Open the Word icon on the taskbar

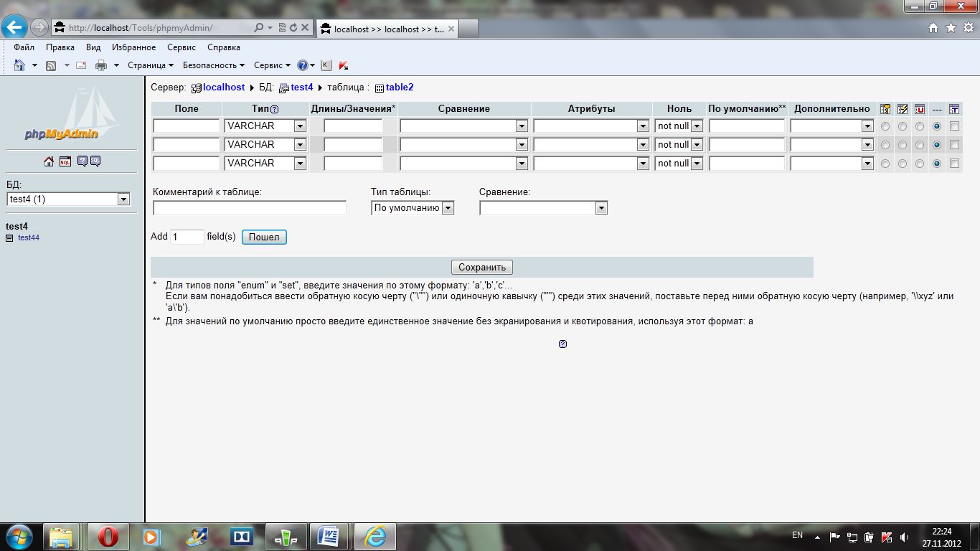329,537
